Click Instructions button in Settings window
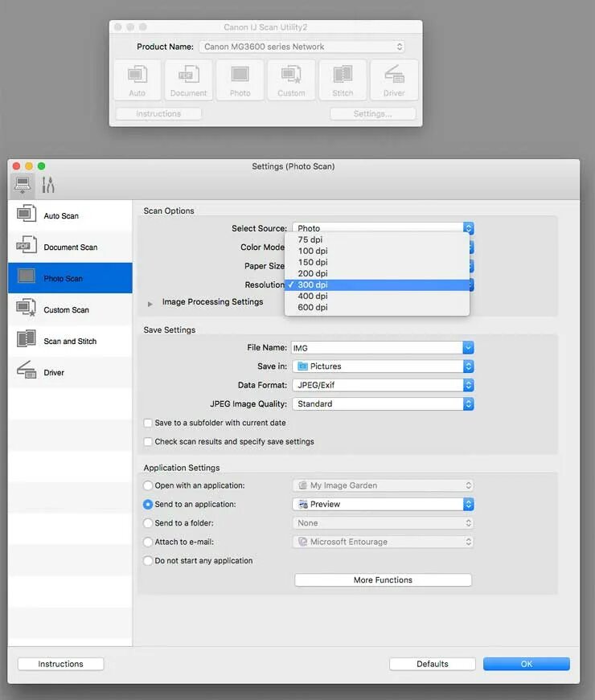The height and width of the screenshot is (700, 595). [61, 664]
